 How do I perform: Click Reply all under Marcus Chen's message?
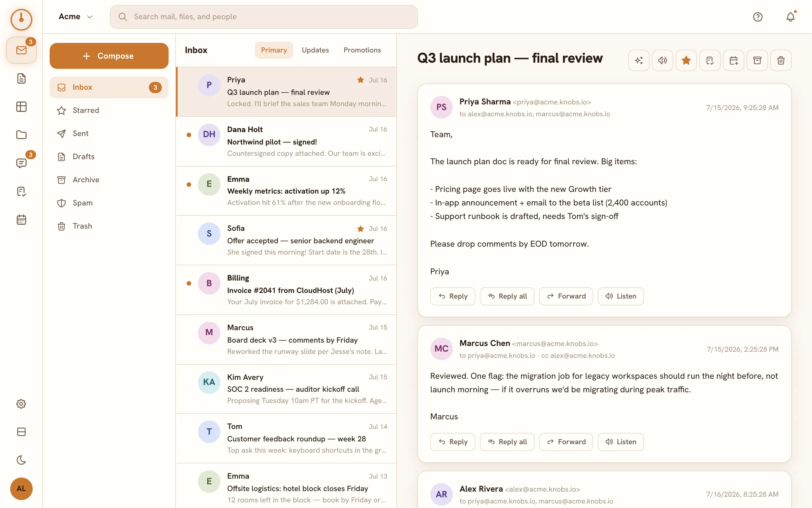pyautogui.click(x=507, y=442)
